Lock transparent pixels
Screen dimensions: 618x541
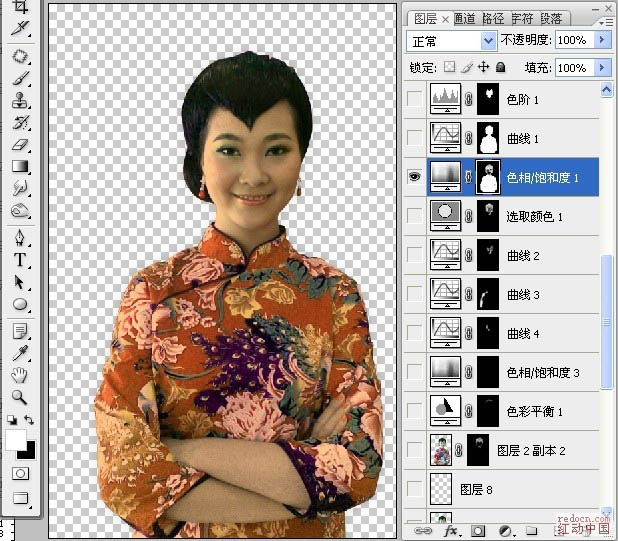click(x=449, y=67)
